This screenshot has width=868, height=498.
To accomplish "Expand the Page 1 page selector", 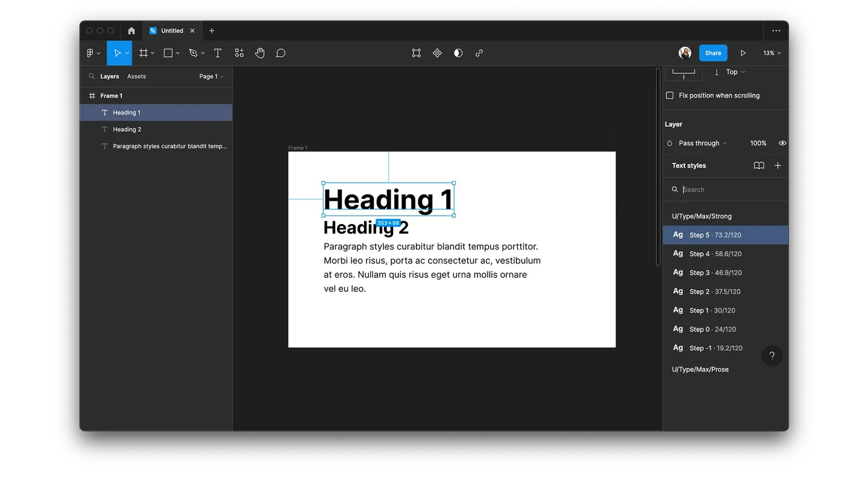I will click(x=211, y=77).
